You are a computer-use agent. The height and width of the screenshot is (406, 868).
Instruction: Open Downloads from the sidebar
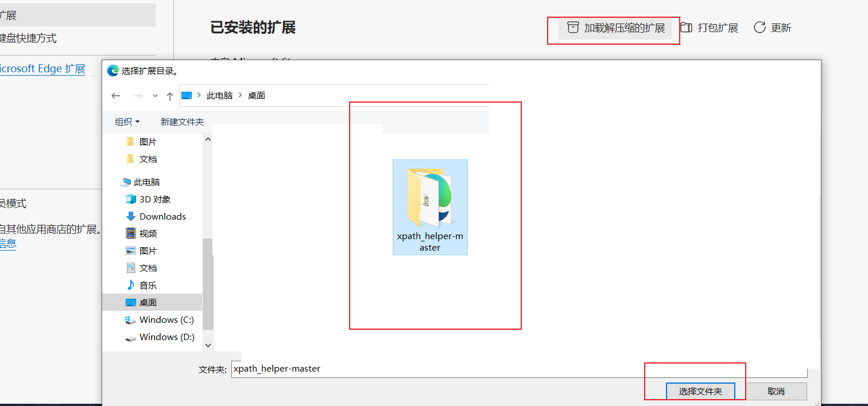tap(162, 216)
